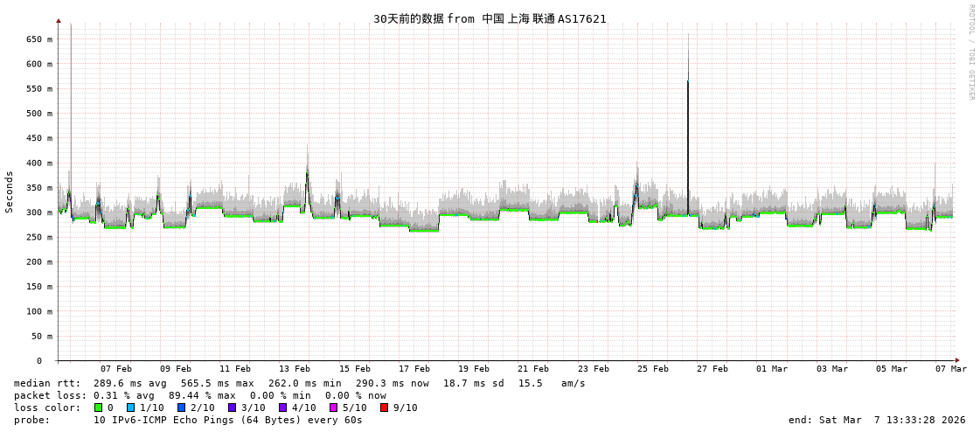Pick the purple 3/10 loss swatch

tap(233, 408)
